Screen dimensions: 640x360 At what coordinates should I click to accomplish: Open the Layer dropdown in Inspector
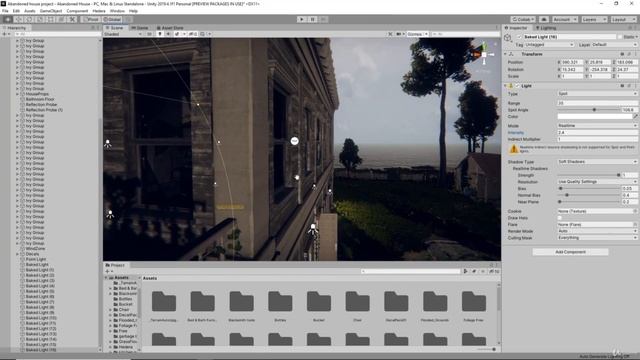coord(614,44)
